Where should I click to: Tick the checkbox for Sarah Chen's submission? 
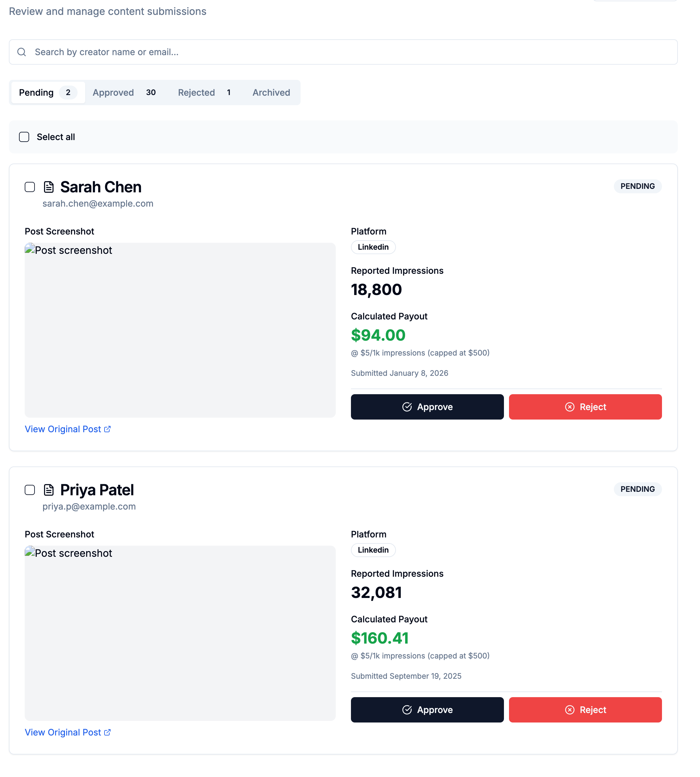[30, 187]
